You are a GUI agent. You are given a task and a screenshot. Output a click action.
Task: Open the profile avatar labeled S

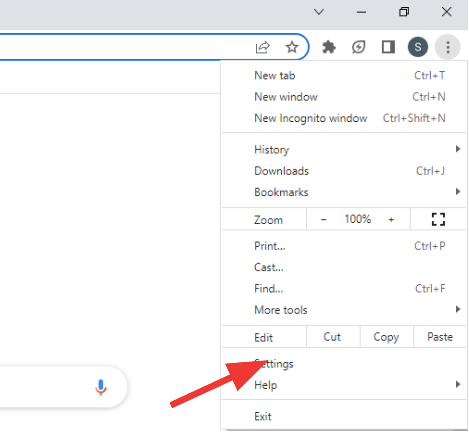pyautogui.click(x=418, y=47)
